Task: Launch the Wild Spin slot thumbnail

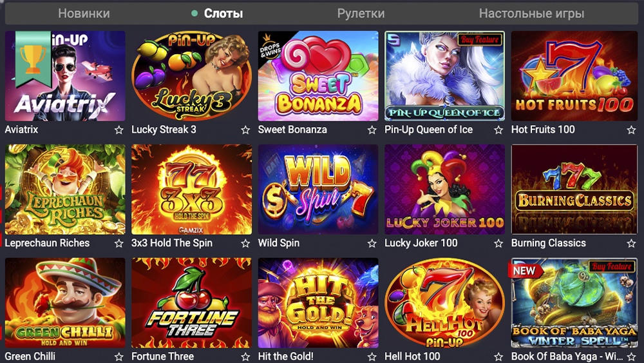Action: point(318,189)
